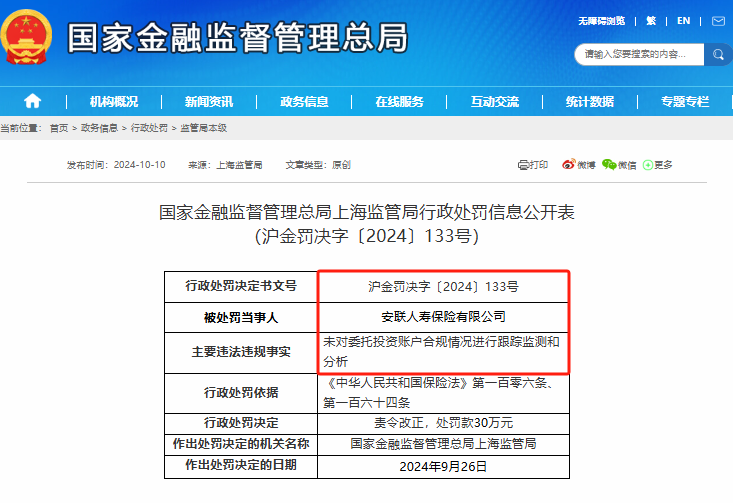Click the 打印 print icon
The height and width of the screenshot is (503, 733).
[x=533, y=164]
